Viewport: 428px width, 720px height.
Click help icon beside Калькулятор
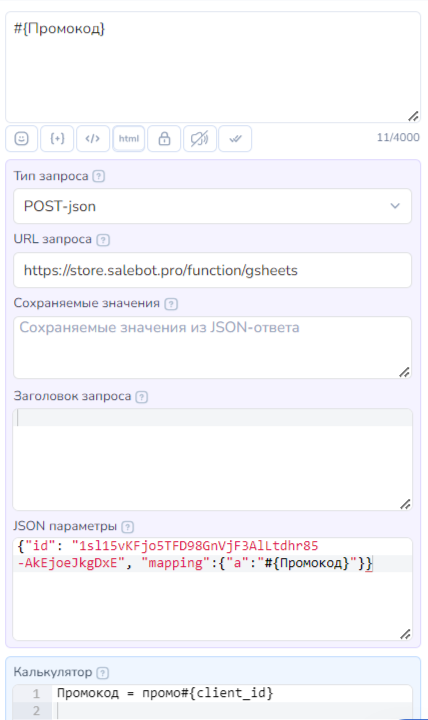[103, 673]
